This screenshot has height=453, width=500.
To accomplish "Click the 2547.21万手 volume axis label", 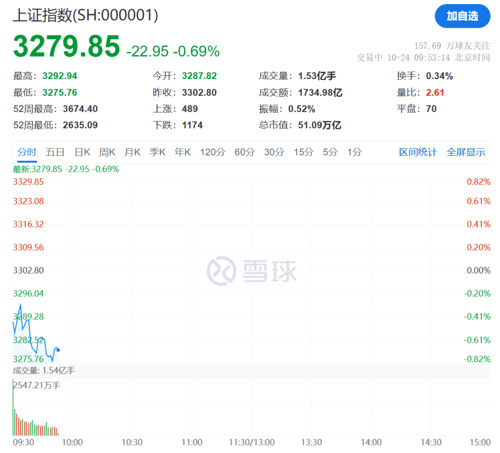I will (36, 386).
